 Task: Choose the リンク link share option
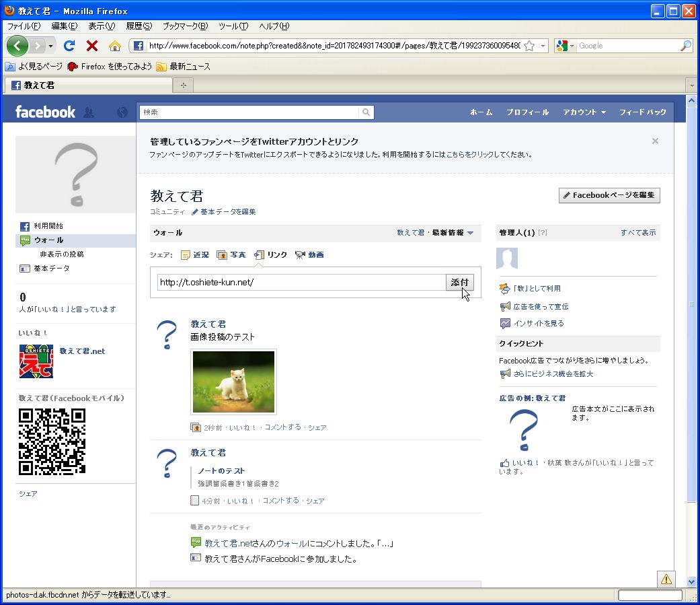tap(270, 254)
